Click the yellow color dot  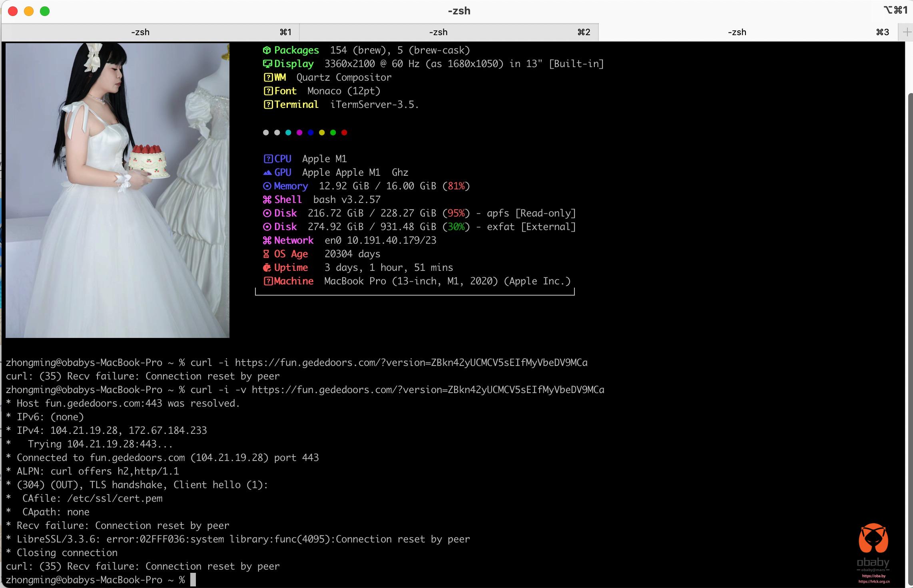click(x=322, y=133)
